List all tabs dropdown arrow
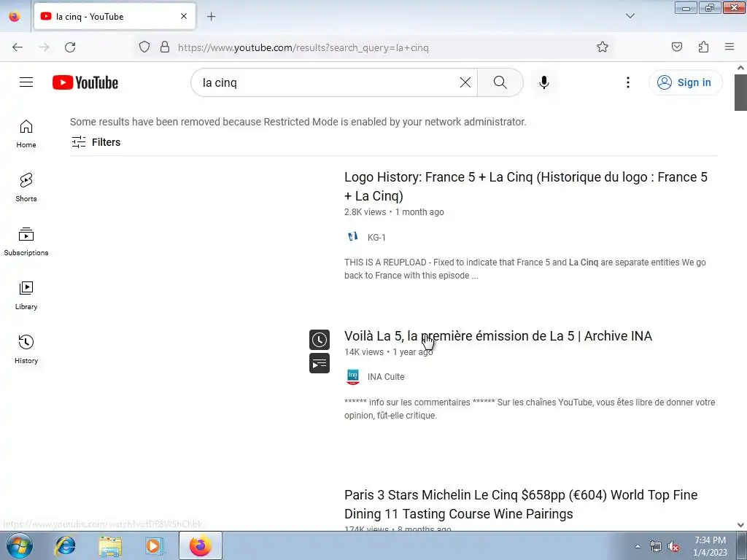Image resolution: width=747 pixels, height=560 pixels. [x=630, y=16]
